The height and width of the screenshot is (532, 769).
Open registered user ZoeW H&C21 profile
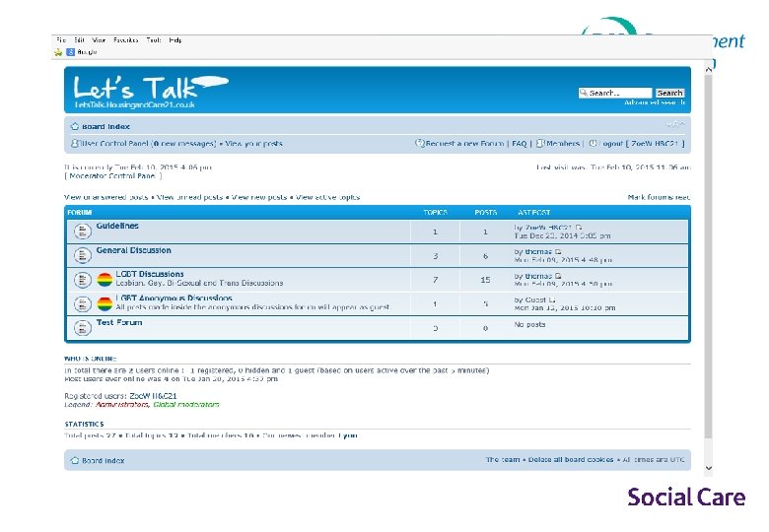[x=153, y=396]
